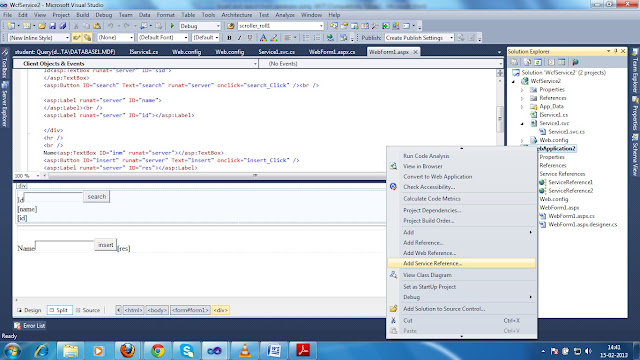Click the search button in design view

[97, 197]
